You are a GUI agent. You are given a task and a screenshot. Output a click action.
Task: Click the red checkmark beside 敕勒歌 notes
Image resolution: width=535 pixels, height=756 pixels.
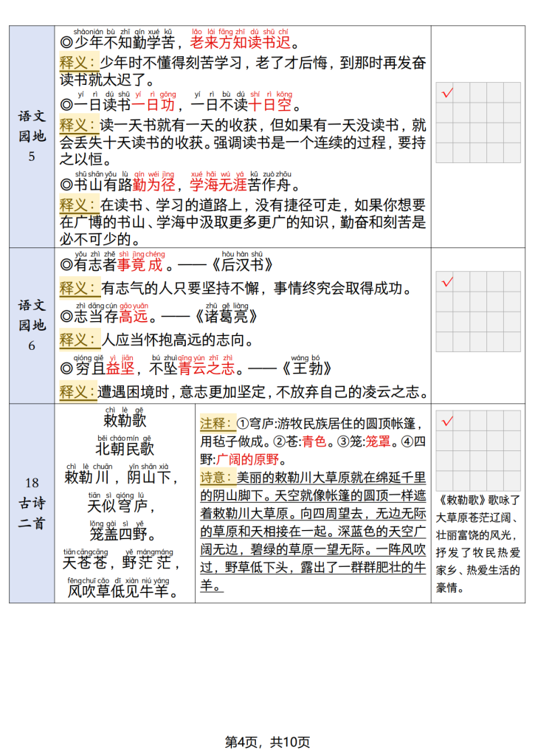[446, 421]
